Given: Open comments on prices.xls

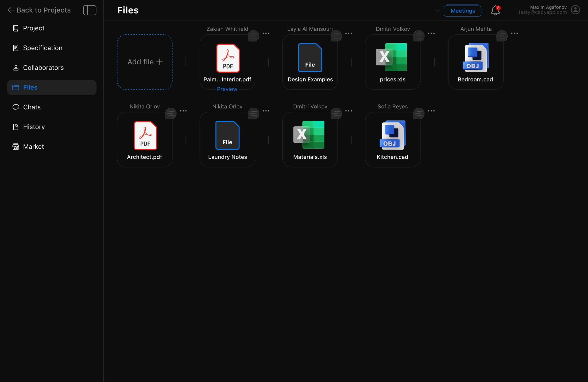Looking at the screenshot, I should click(419, 36).
